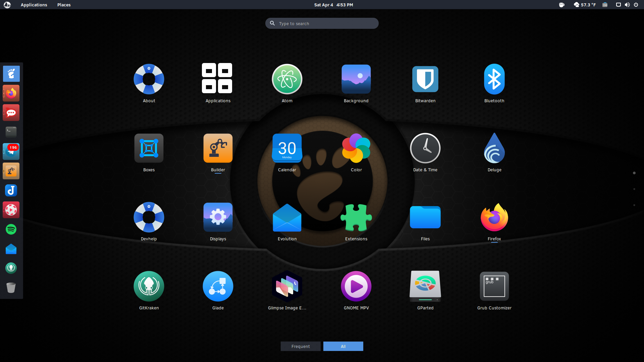Open the About app icon

point(149,79)
